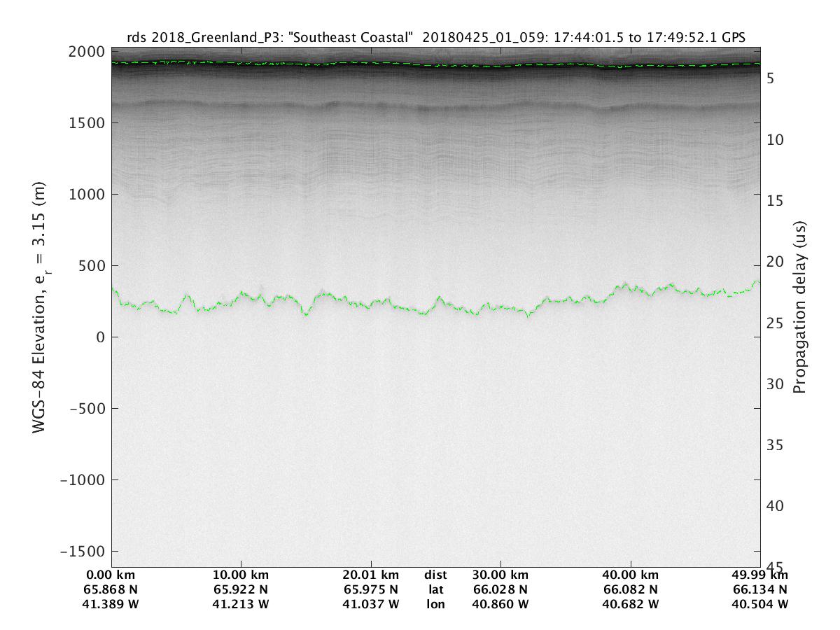Click the "lon" row label below the plot
The image size is (840, 630).
point(435,603)
